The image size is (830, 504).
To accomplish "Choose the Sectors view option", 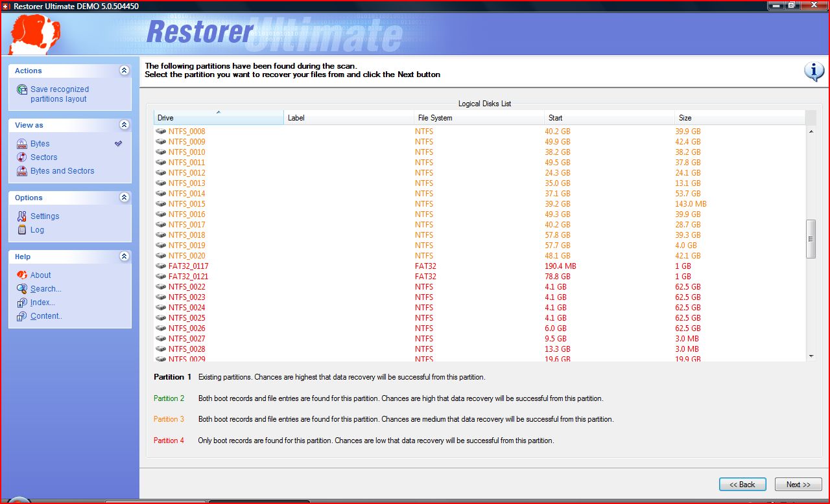I will (43, 157).
